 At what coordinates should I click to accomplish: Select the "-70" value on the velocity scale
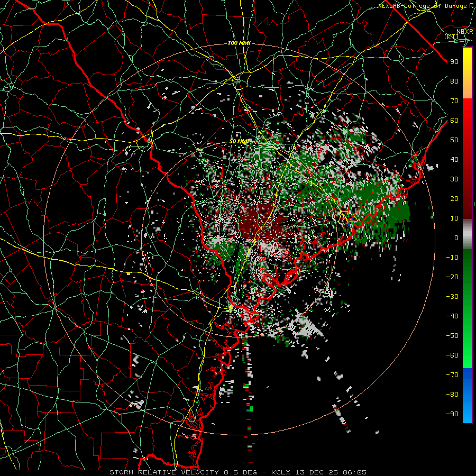(x=452, y=375)
